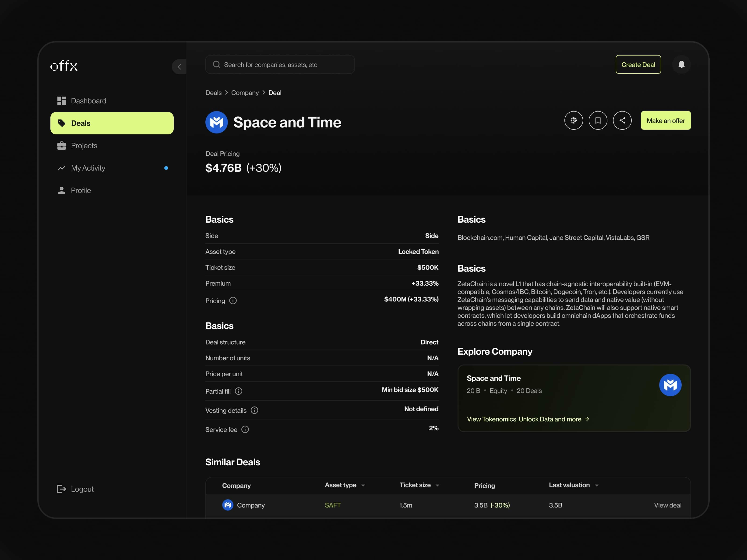The height and width of the screenshot is (560, 747).
Task: Click the Direct deal structure value
Action: pyautogui.click(x=429, y=342)
